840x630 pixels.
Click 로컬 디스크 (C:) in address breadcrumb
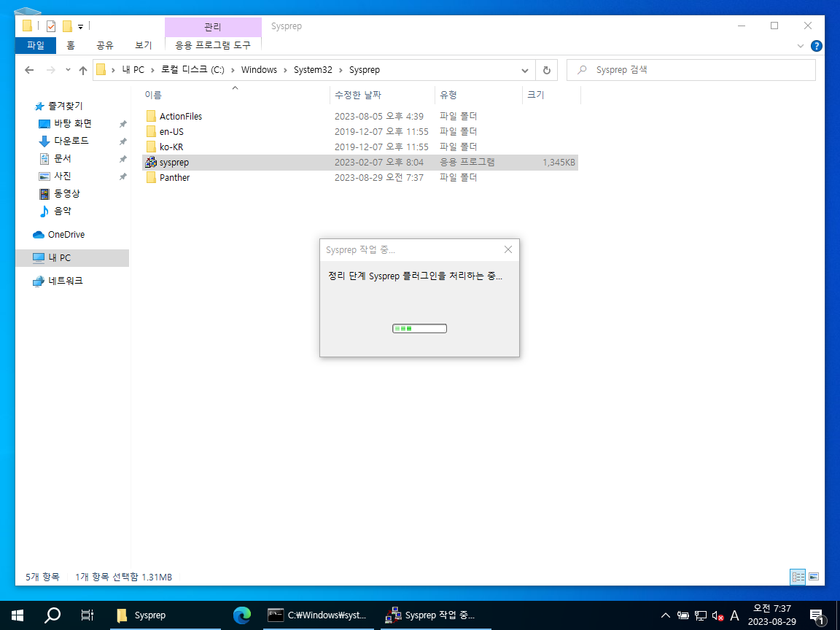tap(192, 70)
